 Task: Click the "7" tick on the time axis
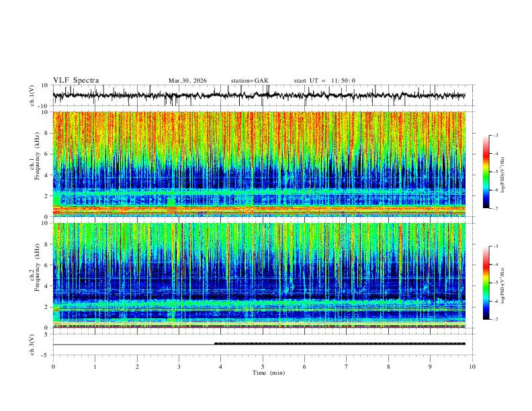pyautogui.click(x=347, y=367)
